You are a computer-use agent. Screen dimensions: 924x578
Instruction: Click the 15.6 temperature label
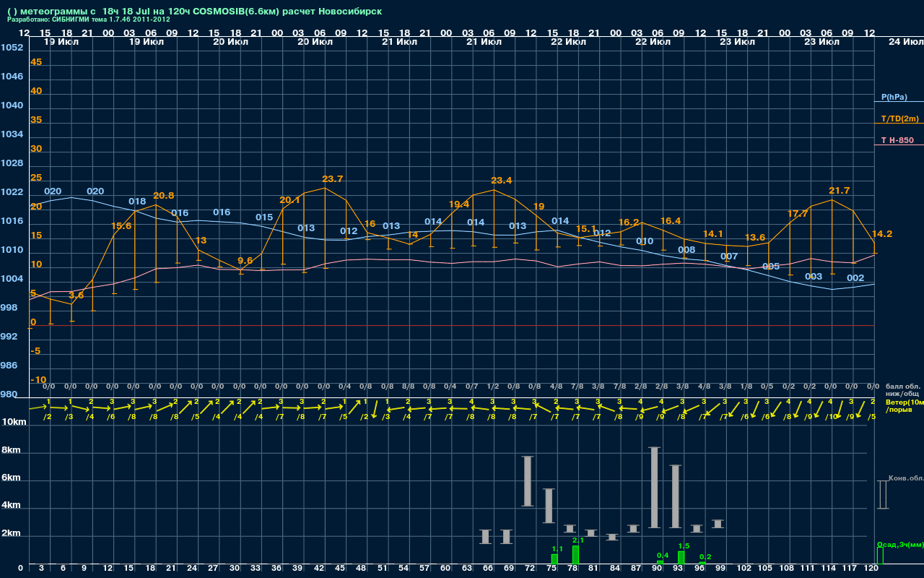tap(121, 225)
